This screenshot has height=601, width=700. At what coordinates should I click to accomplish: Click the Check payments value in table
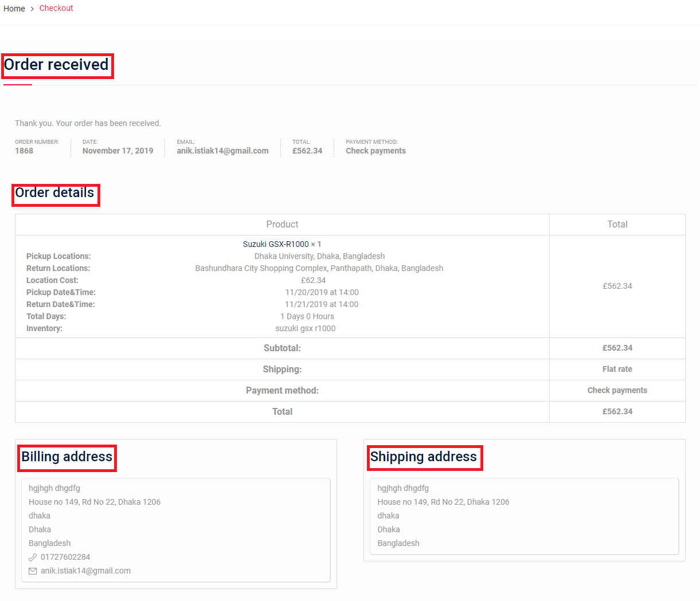point(617,391)
